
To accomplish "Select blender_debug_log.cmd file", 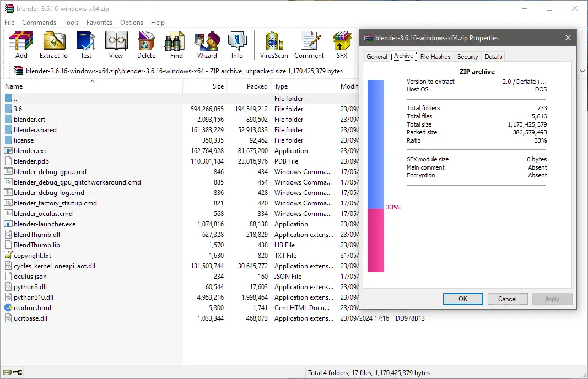I will [48, 193].
